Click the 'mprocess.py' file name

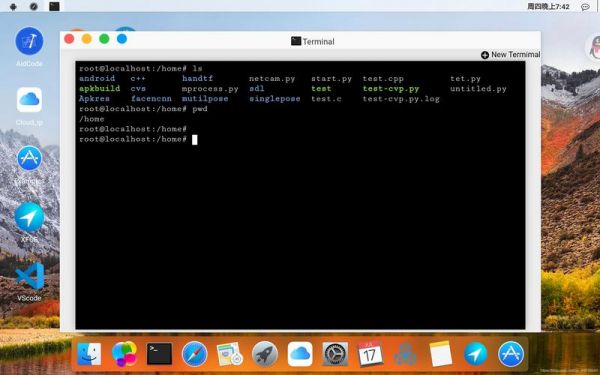coord(210,89)
